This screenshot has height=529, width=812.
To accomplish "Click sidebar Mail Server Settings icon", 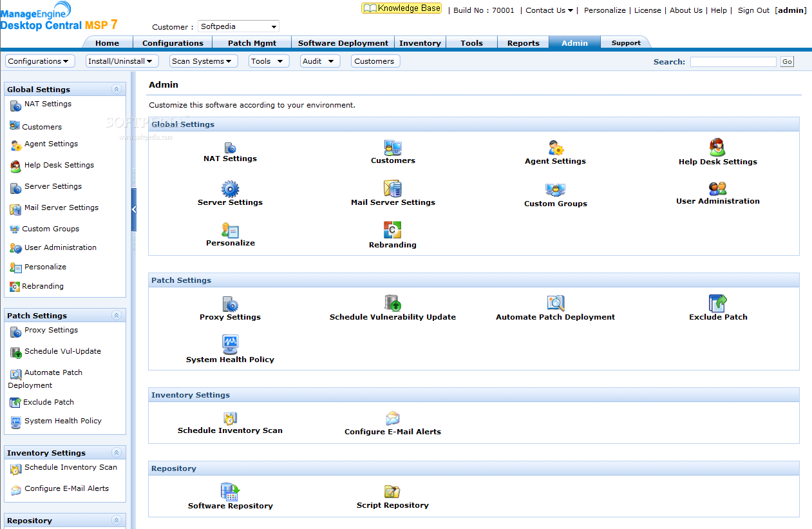I will click(x=16, y=209).
